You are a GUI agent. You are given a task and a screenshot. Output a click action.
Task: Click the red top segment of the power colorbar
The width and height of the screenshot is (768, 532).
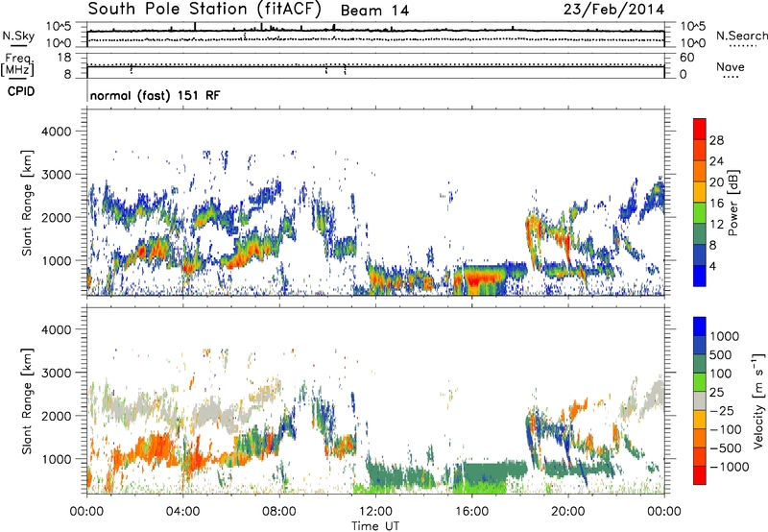click(x=700, y=129)
